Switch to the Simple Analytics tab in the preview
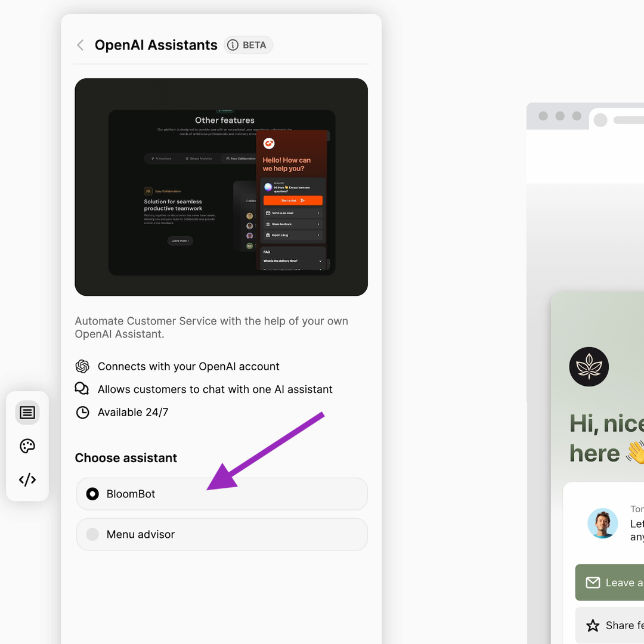This screenshot has width=644, height=644. click(200, 158)
